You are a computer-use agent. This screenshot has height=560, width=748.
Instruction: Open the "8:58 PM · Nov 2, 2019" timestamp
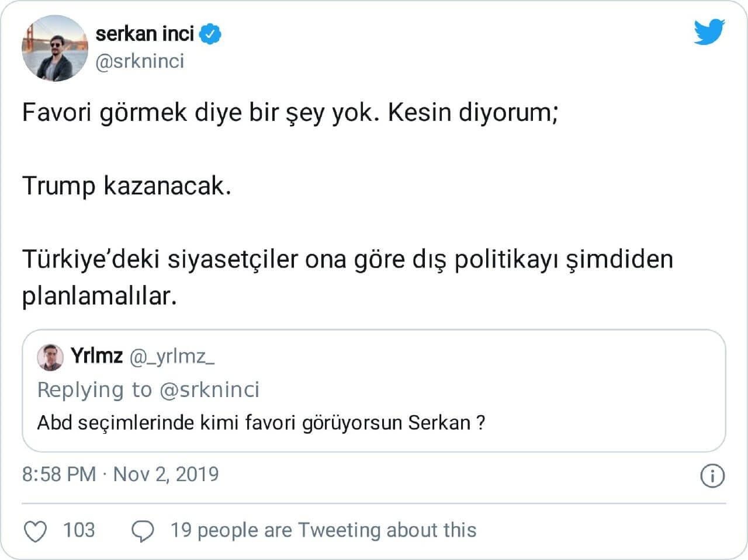point(120,474)
